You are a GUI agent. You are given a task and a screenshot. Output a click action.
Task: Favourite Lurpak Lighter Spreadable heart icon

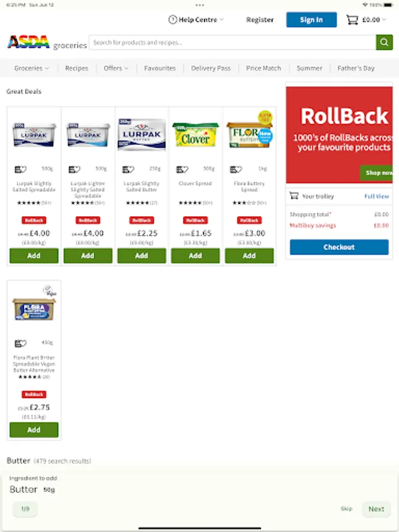tap(74, 169)
